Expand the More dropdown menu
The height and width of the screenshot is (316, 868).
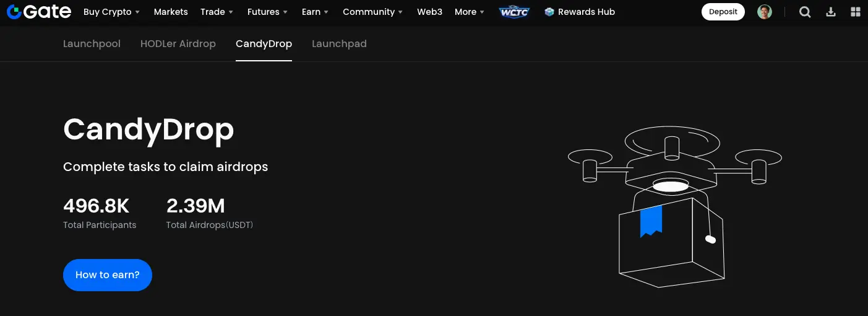click(x=470, y=12)
